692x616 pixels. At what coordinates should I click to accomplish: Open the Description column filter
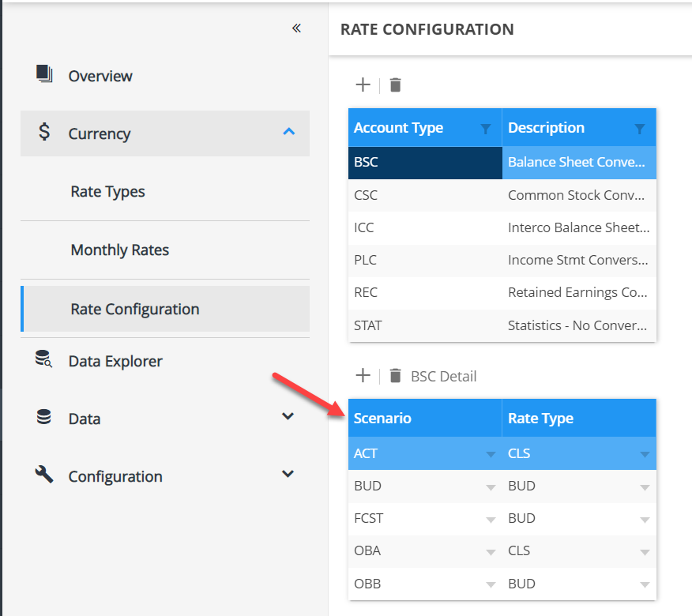point(640,129)
